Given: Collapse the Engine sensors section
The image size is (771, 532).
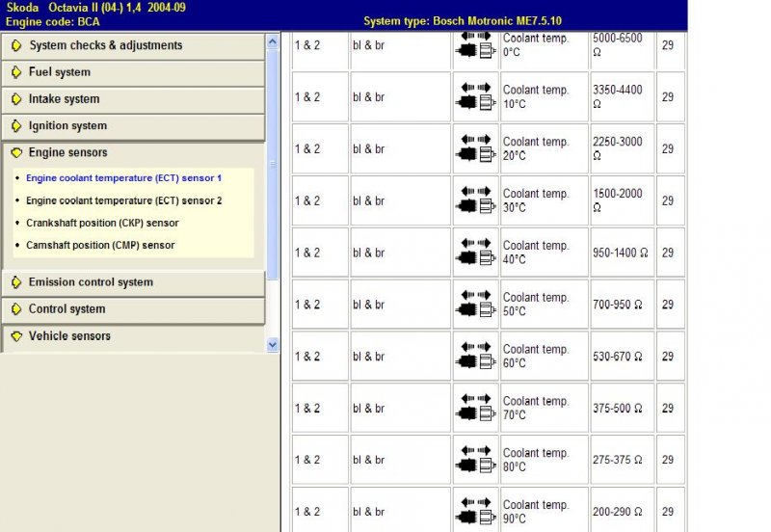Looking at the screenshot, I should [x=133, y=153].
